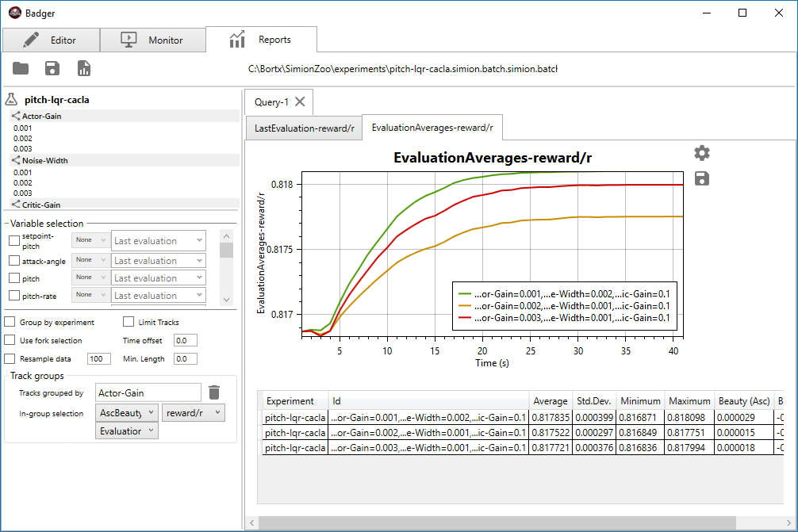Switch to the Editor tab
Screen dimensions: 798x532
pos(52,40)
